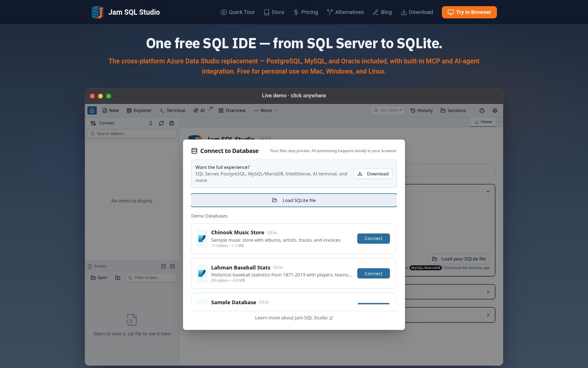Click the Try in Browser button
The height and width of the screenshot is (368, 588).
click(469, 12)
